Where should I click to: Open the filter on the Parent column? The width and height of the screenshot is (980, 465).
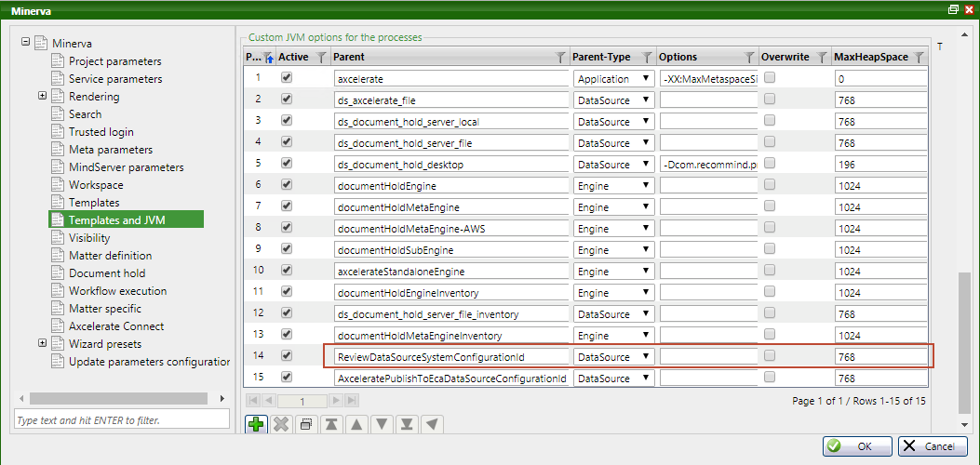[559, 58]
